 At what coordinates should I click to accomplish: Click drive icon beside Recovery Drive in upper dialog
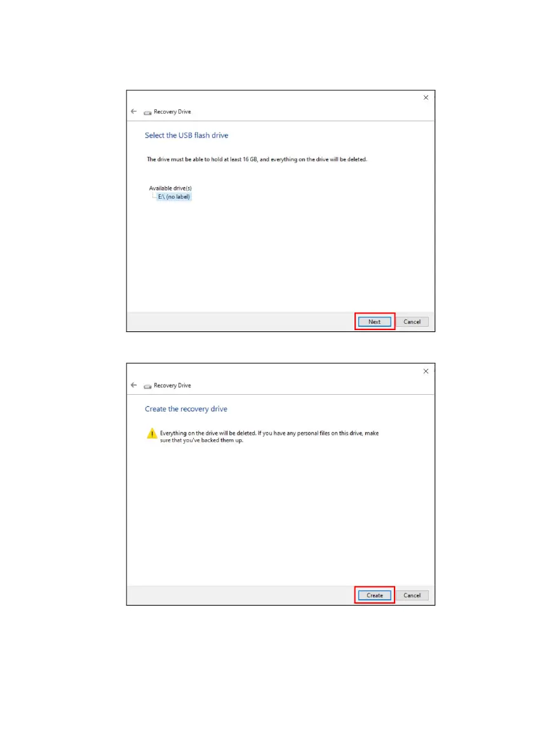[x=147, y=112]
